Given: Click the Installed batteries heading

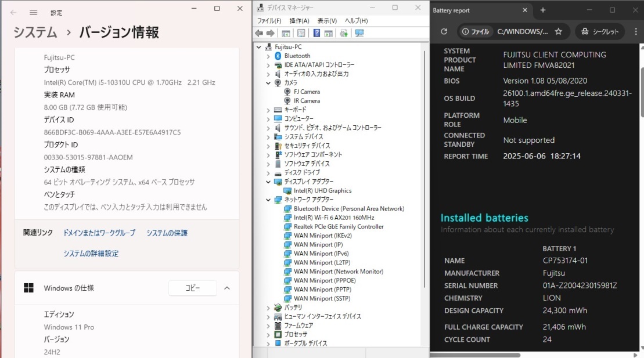Looking at the screenshot, I should pos(484,218).
